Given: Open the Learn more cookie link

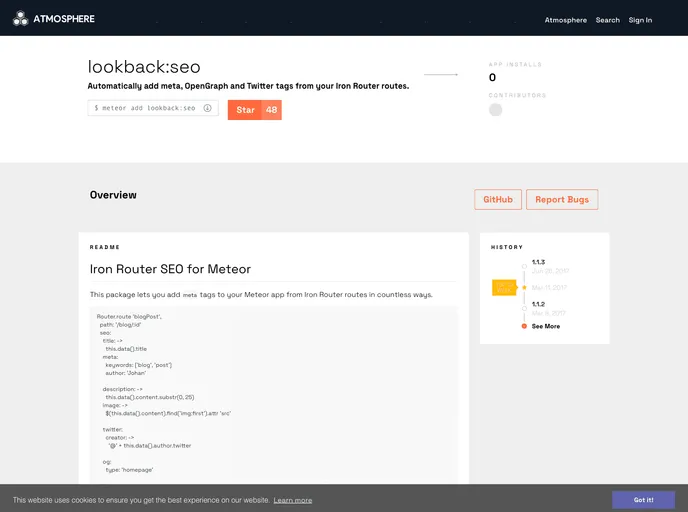Looking at the screenshot, I should pyautogui.click(x=293, y=500).
